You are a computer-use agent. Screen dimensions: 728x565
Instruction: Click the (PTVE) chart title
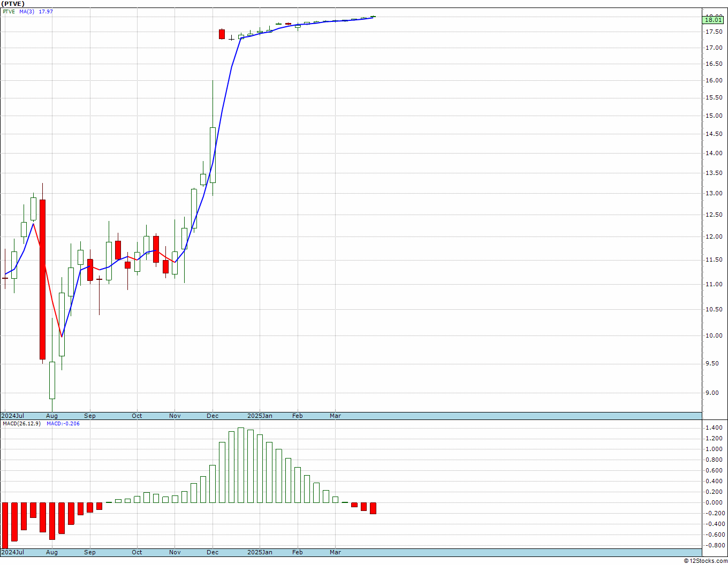point(12,4)
